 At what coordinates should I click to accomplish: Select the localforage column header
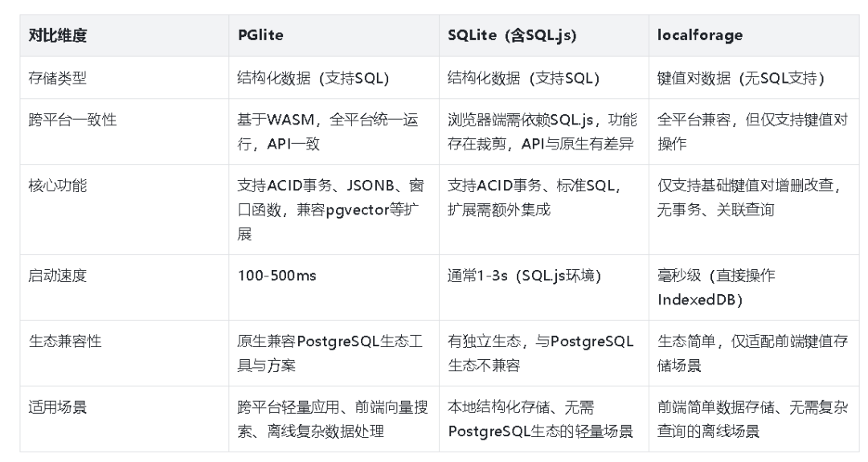click(754, 35)
